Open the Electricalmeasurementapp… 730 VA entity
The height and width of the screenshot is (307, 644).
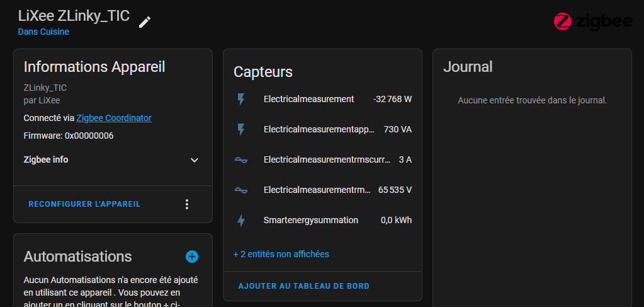pyautogui.click(x=322, y=130)
